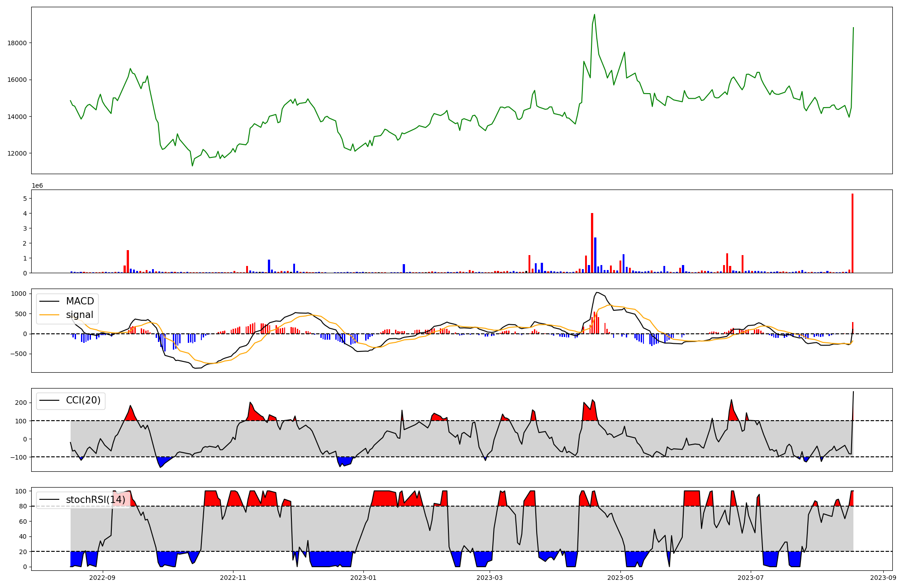
Task: Click the 2022-11 date tick label
Action: tap(233, 578)
